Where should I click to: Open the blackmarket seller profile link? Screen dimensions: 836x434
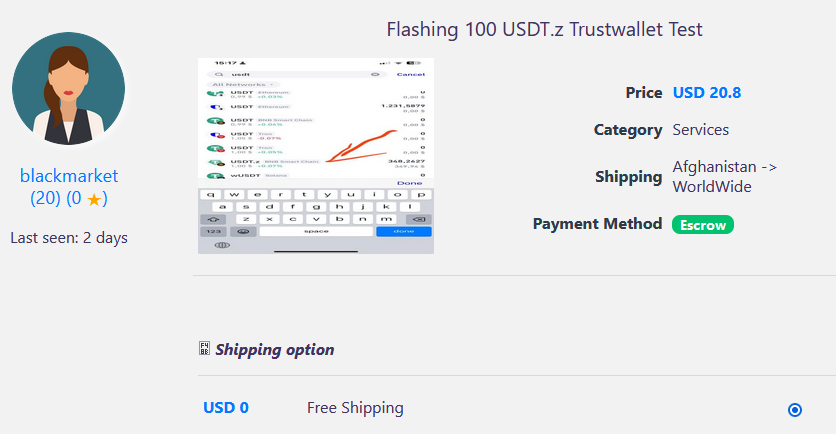(69, 176)
